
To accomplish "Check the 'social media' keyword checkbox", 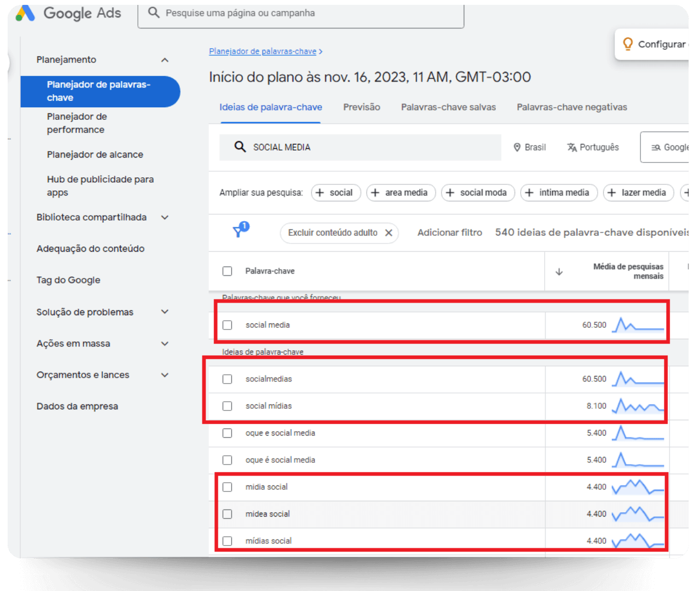I will coord(227,325).
